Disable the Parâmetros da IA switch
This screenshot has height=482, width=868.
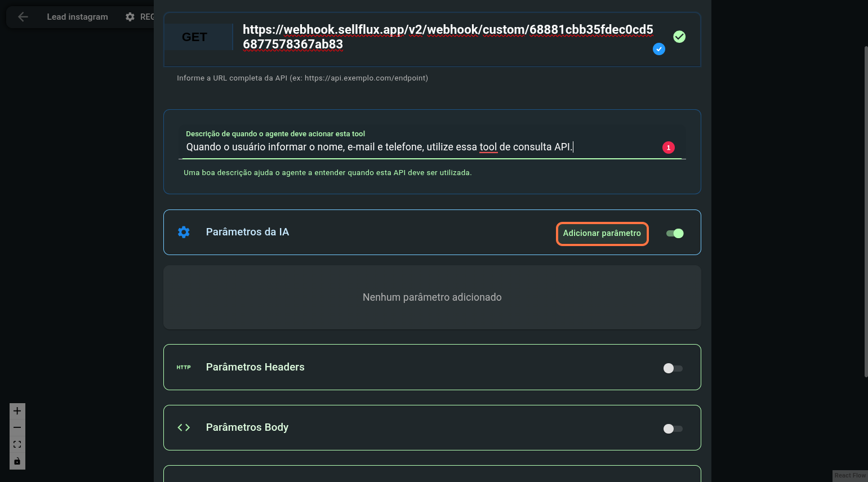(675, 234)
